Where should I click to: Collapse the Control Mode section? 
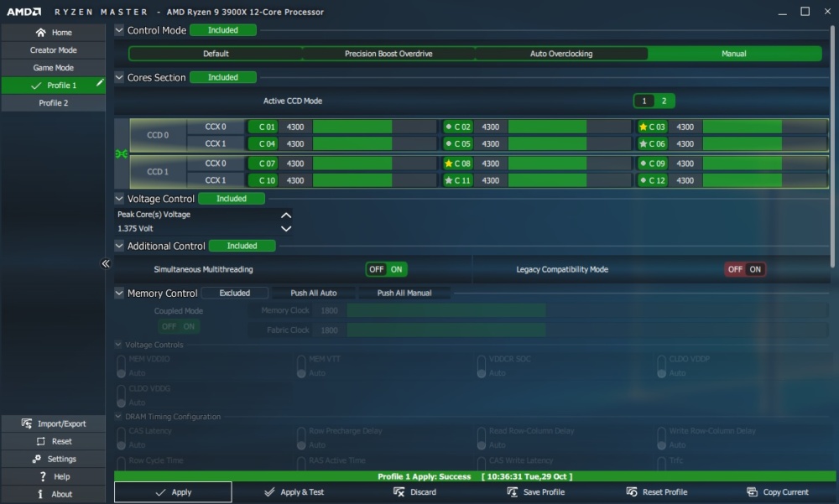coord(119,30)
